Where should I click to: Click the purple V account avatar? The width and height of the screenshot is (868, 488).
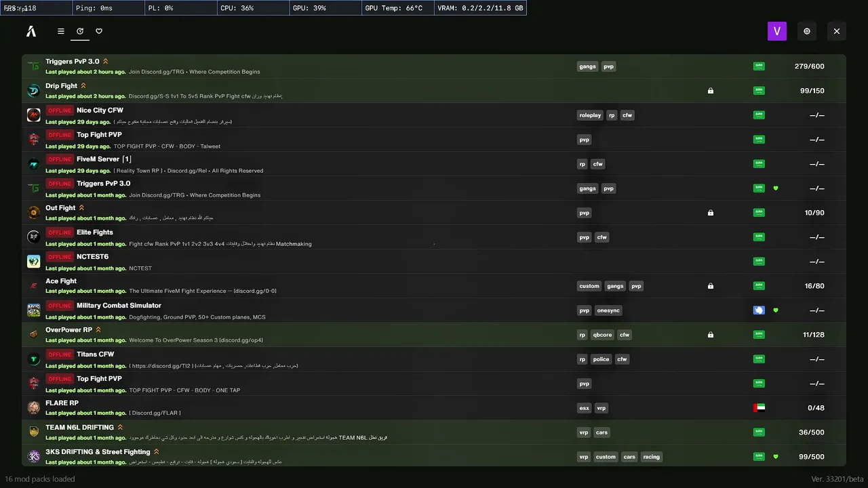point(777,31)
